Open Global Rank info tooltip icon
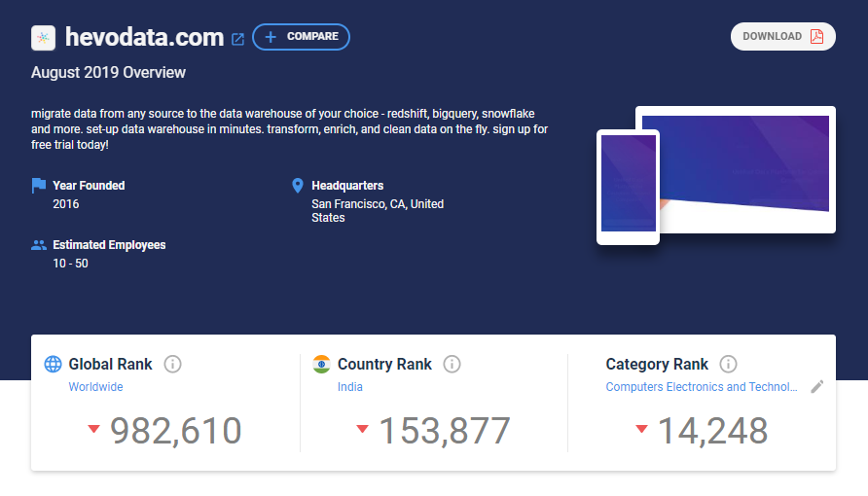 point(172,364)
